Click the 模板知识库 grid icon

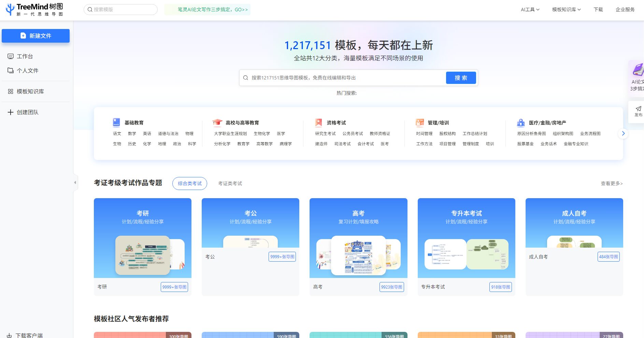[x=11, y=91]
